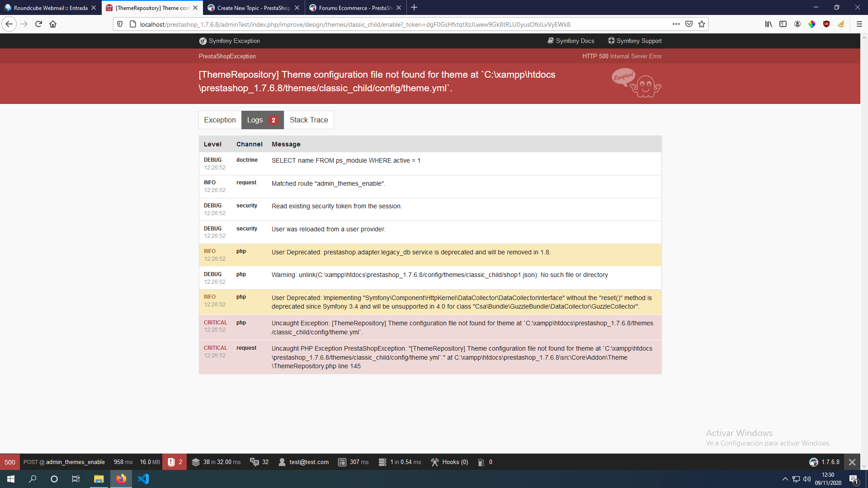Open Firefox hamburger application menu

[x=859, y=24]
